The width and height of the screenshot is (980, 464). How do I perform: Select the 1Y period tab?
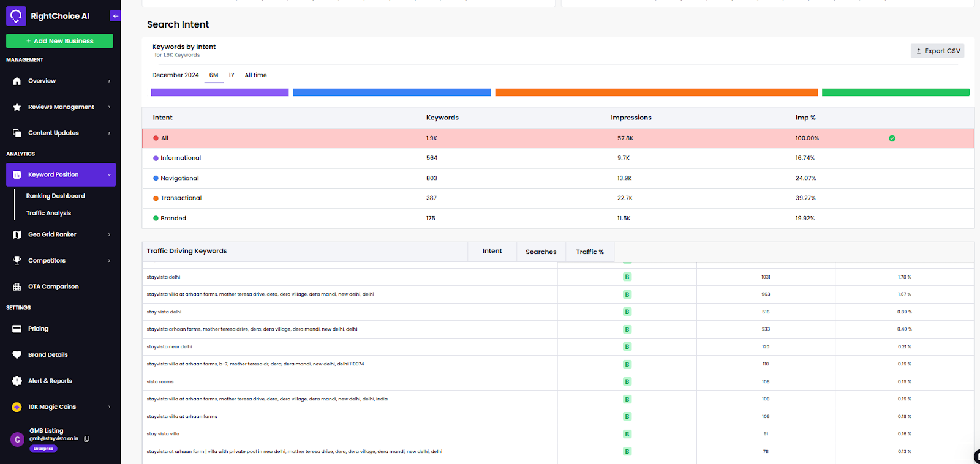[x=232, y=75]
